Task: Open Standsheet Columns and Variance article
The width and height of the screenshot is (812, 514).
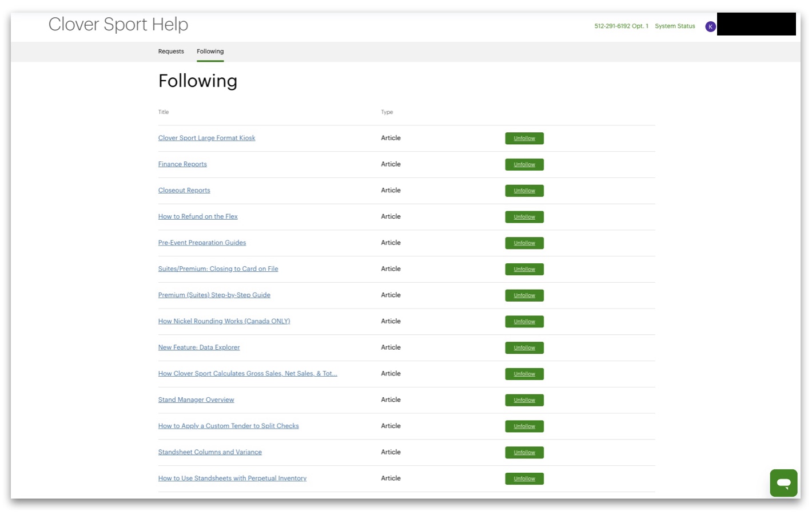Action: (x=210, y=452)
